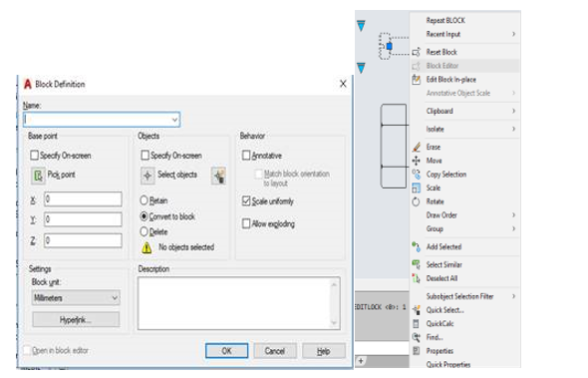Image resolution: width=588 pixels, height=378 pixels.
Task: Click the Scale icon in context menu
Action: (417, 188)
